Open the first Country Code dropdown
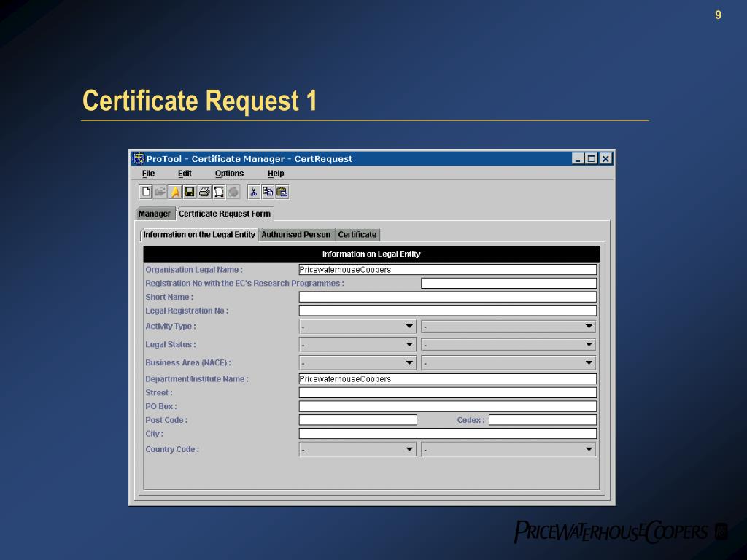747x560 pixels. coord(357,449)
